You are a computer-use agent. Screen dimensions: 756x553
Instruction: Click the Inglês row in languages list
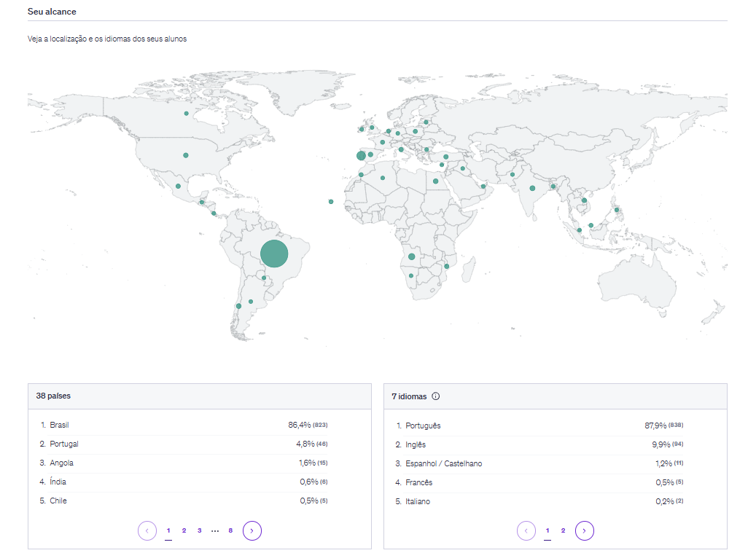[x=539, y=444]
